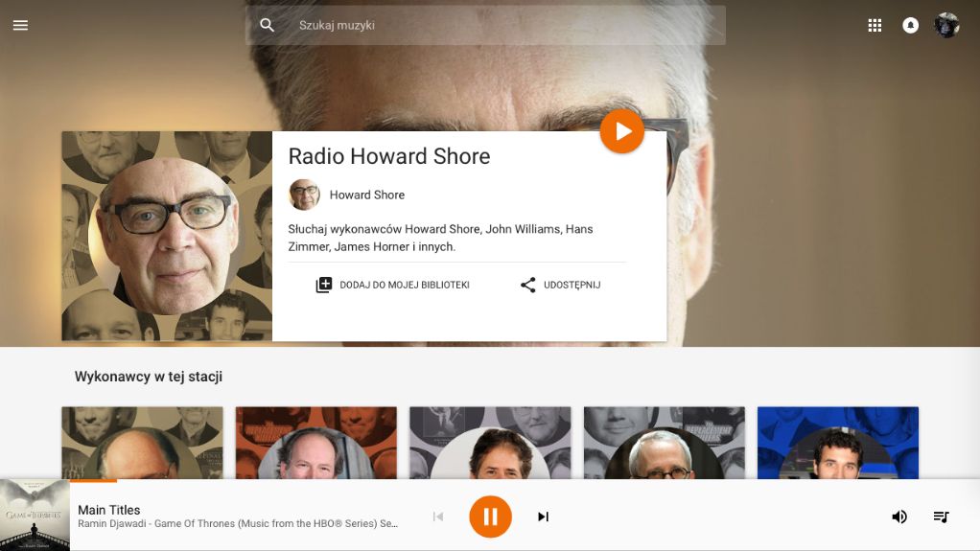Open the hamburger navigation menu
980x551 pixels.
pos(21,25)
